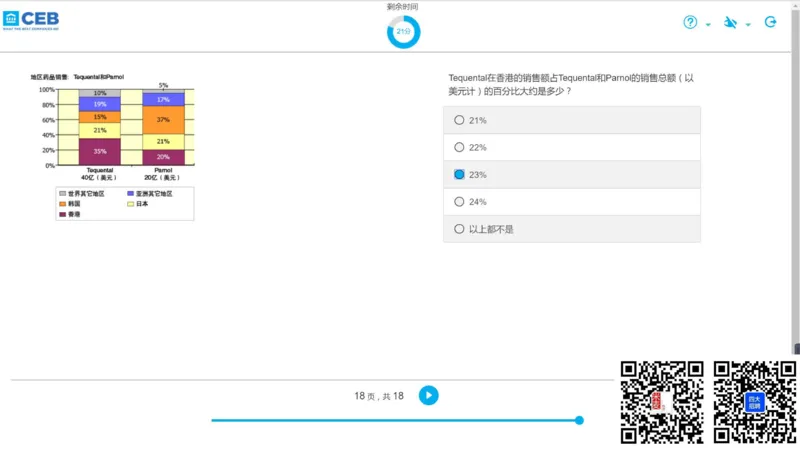
Task: Click the 37% Korea segment of Pamol bar
Action: click(163, 120)
